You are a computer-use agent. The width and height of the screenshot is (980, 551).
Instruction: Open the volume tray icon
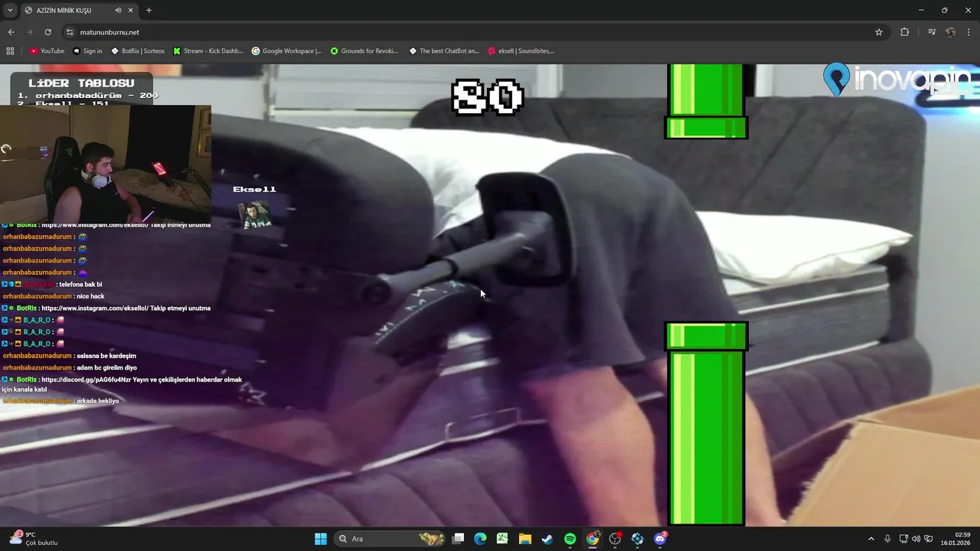[916, 539]
